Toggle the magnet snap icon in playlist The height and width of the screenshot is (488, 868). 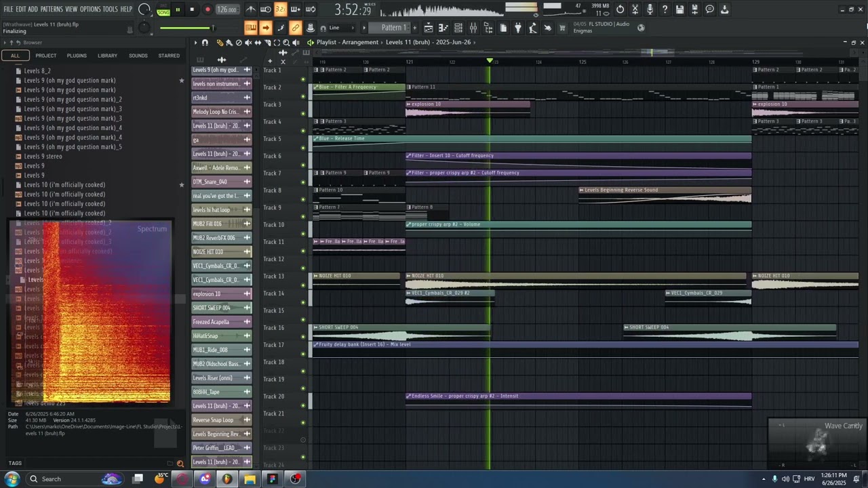[x=205, y=43]
